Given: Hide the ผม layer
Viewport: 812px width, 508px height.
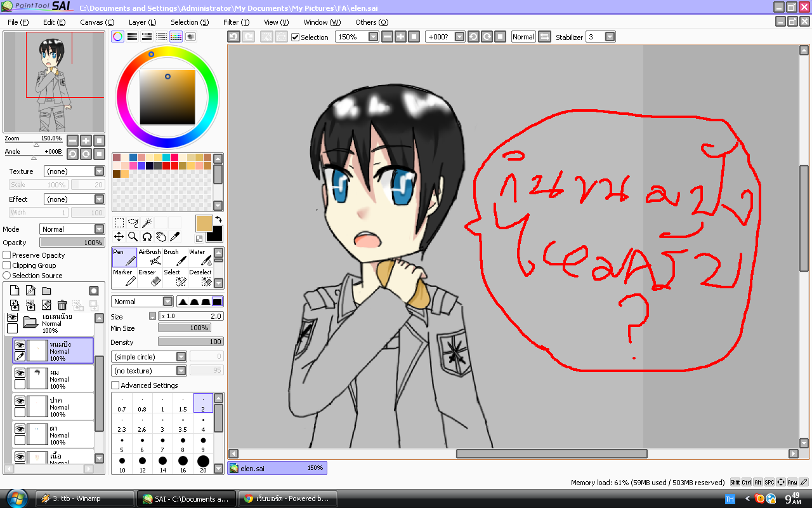Looking at the screenshot, I should point(20,373).
